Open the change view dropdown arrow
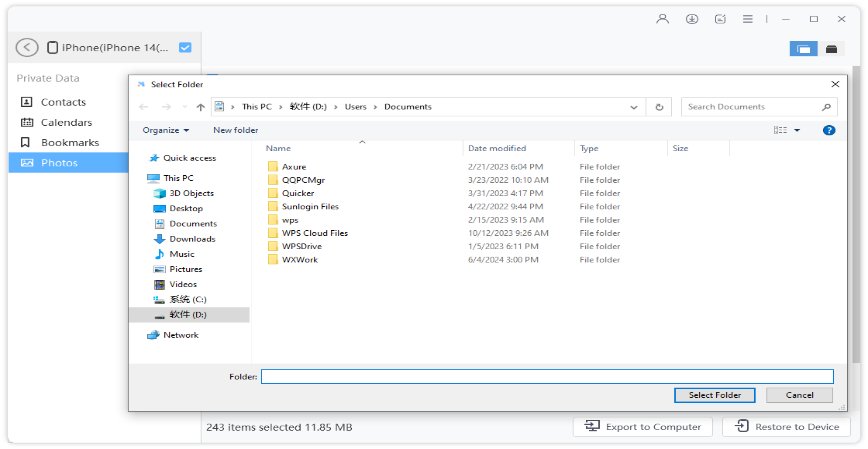Screen dimensions: 868x449 point(797,130)
